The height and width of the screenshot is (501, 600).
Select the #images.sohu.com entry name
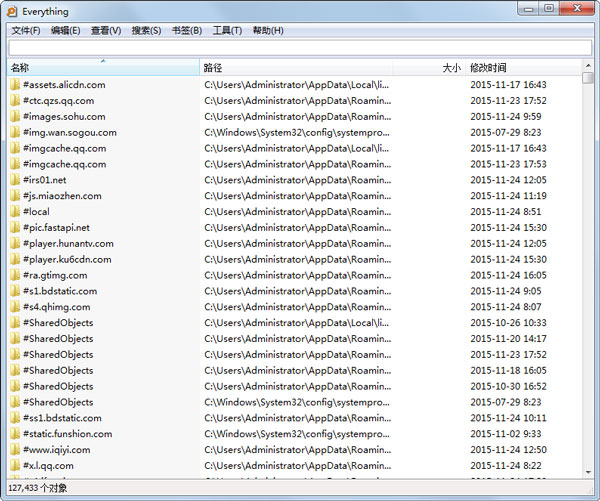click(x=64, y=116)
